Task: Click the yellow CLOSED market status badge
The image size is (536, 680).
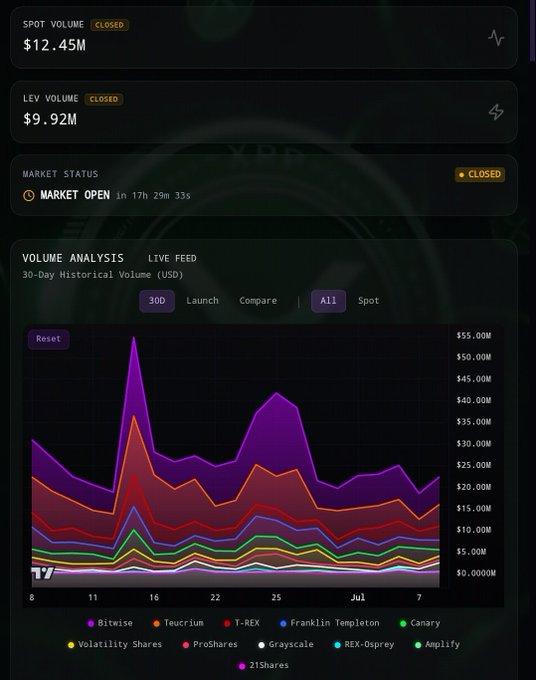Action: coord(480,174)
